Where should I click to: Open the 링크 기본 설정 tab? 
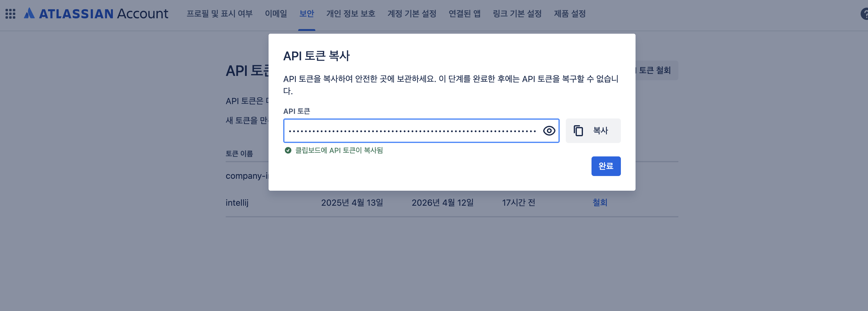pyautogui.click(x=517, y=13)
